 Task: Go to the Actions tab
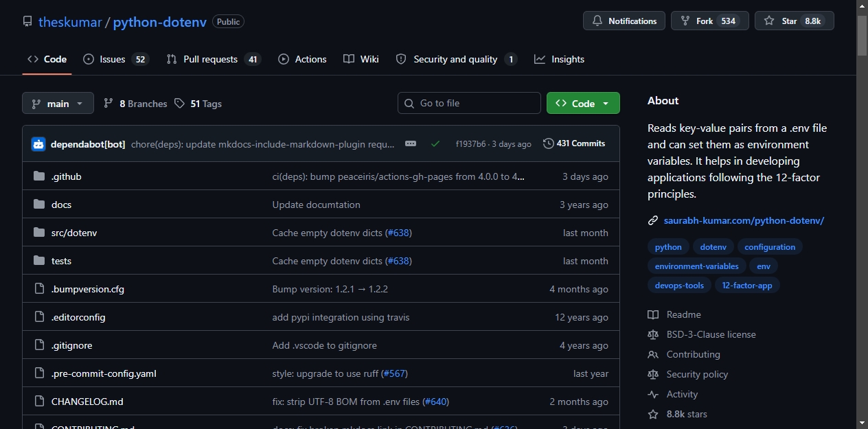pyautogui.click(x=302, y=59)
